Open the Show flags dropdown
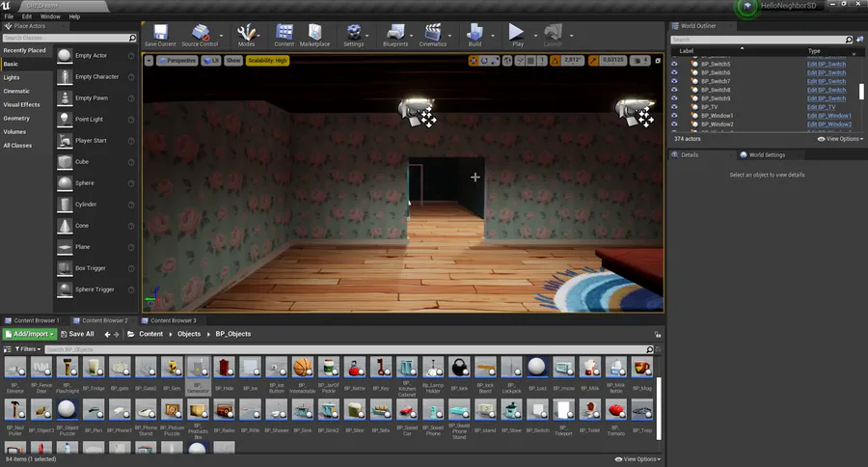Image resolution: width=868 pixels, height=467 pixels. point(233,61)
